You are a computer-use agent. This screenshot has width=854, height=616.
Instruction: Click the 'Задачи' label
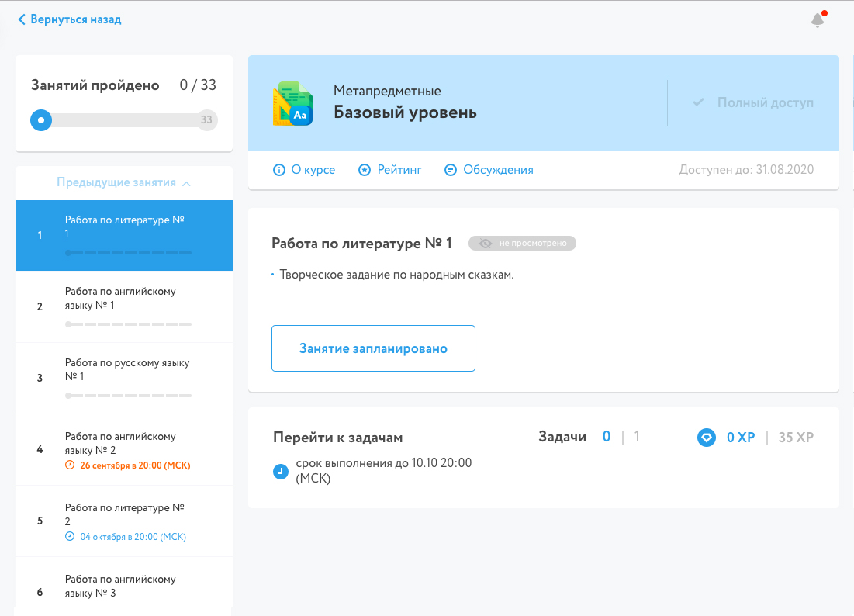coord(562,437)
